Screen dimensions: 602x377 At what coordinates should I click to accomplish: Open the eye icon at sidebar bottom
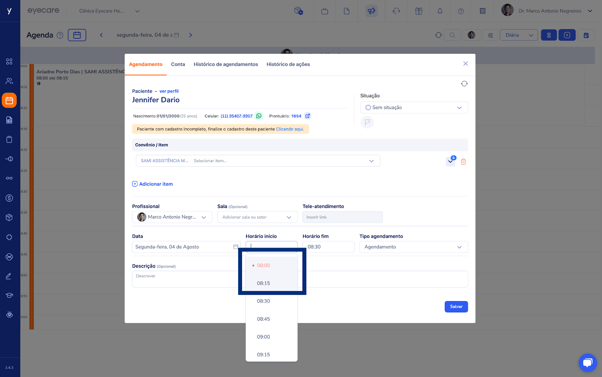point(9,315)
